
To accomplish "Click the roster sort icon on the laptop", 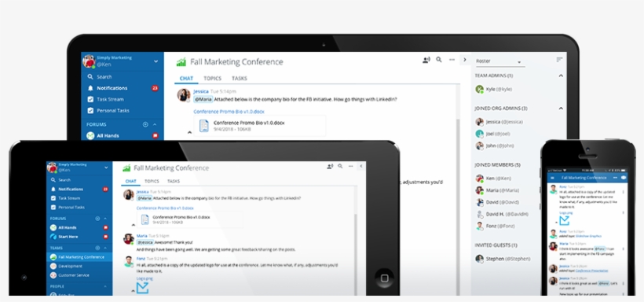I will (x=559, y=60).
